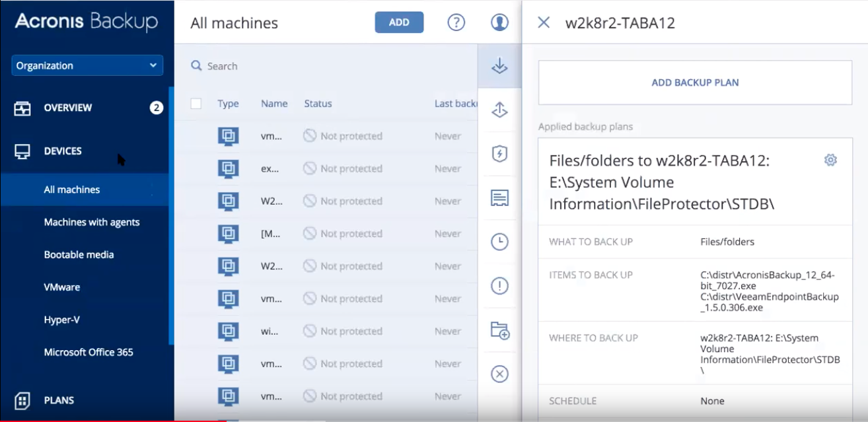
Task: Sort by Last backup column header
Action: [x=456, y=104]
